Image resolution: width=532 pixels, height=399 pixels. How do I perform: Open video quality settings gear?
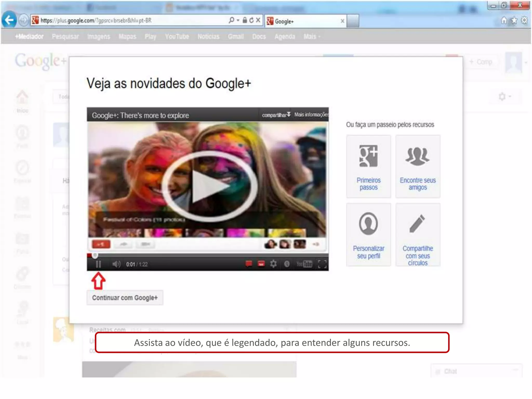tap(273, 264)
